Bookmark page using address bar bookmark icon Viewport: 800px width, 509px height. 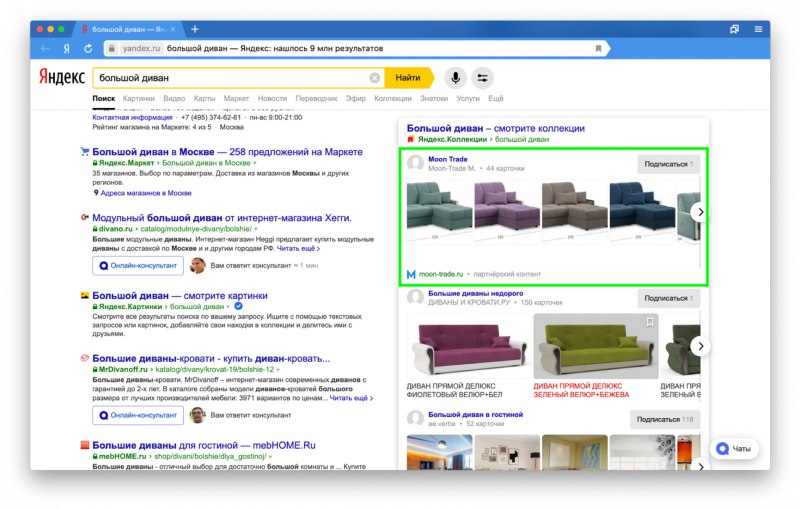[x=598, y=48]
